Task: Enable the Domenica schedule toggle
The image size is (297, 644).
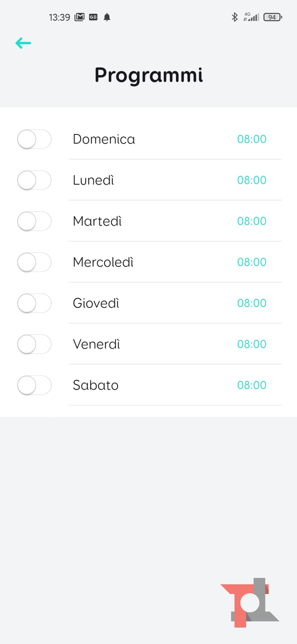Action: coord(34,139)
